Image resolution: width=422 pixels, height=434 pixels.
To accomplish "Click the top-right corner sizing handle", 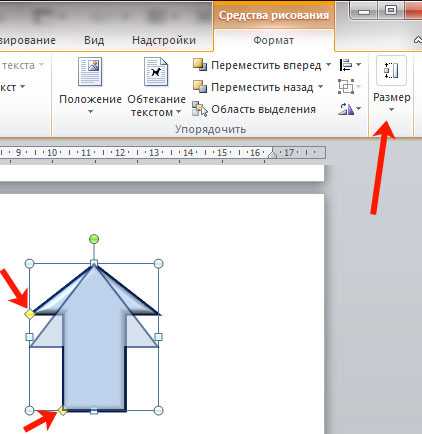I will [159, 264].
